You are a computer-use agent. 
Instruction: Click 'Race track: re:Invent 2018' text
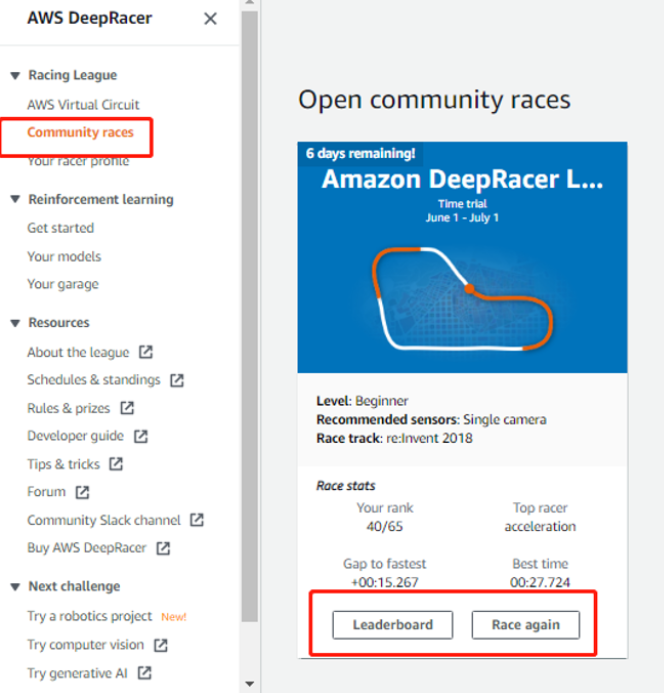pyautogui.click(x=394, y=438)
